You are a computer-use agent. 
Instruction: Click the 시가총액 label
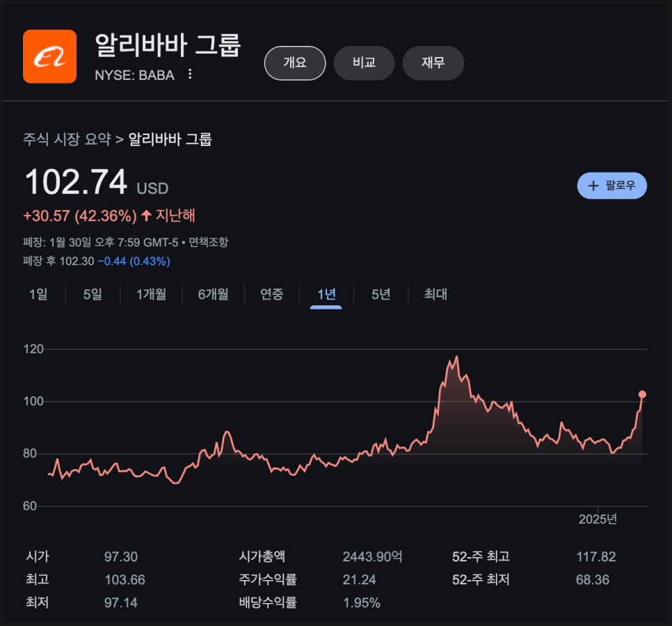click(262, 556)
